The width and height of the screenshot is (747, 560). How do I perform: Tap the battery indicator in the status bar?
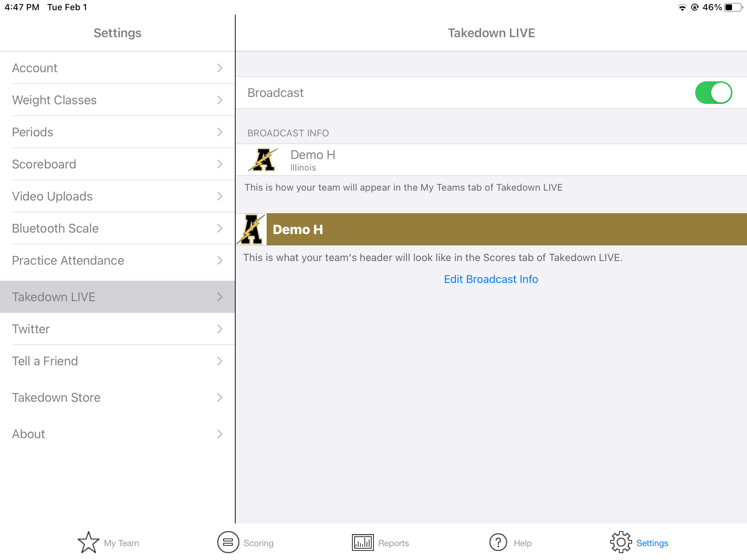click(x=733, y=7)
